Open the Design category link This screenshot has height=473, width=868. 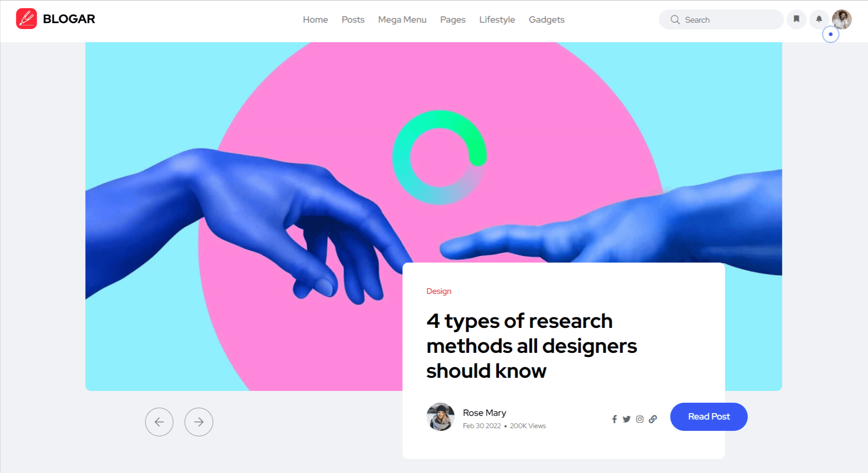(439, 291)
